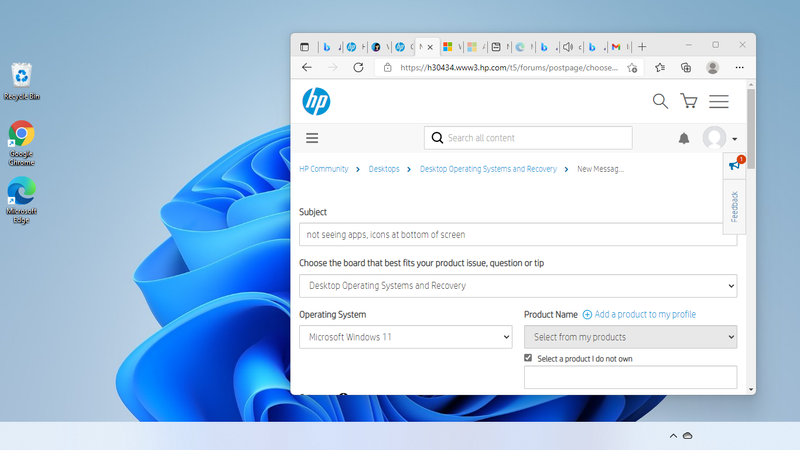Open the Edge Favorites list
800x450 pixels.
point(660,68)
